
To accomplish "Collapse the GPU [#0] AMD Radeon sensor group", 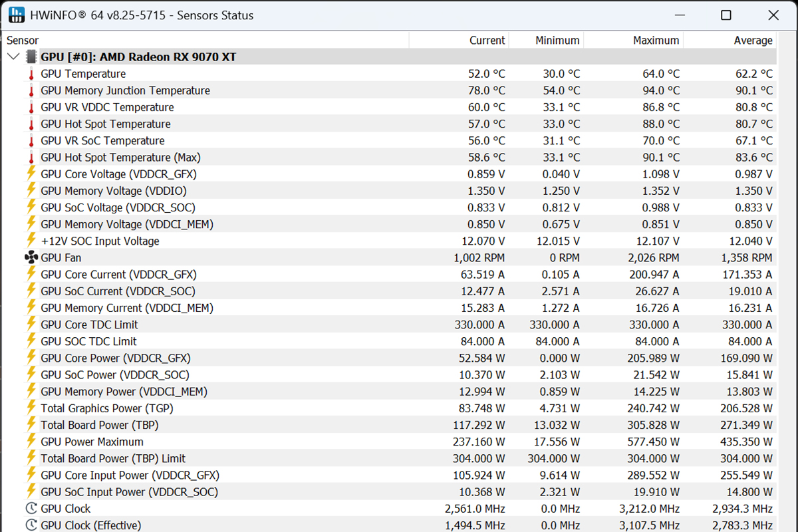I will point(13,57).
